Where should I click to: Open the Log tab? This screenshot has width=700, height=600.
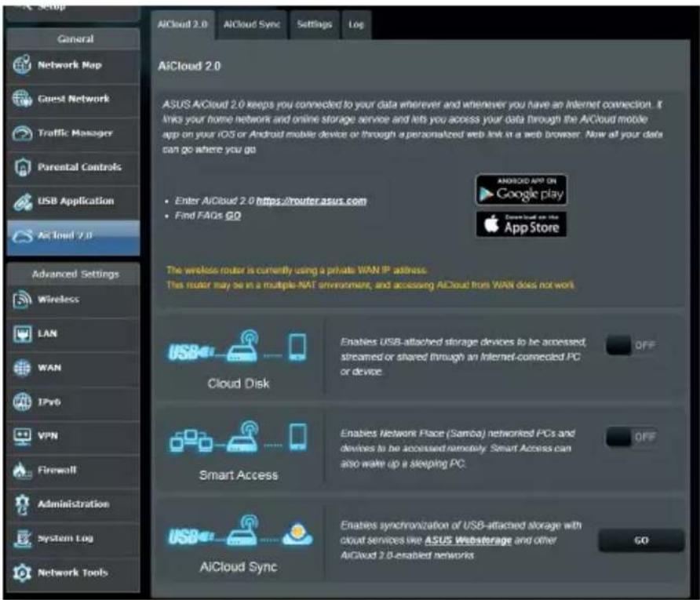click(x=356, y=24)
